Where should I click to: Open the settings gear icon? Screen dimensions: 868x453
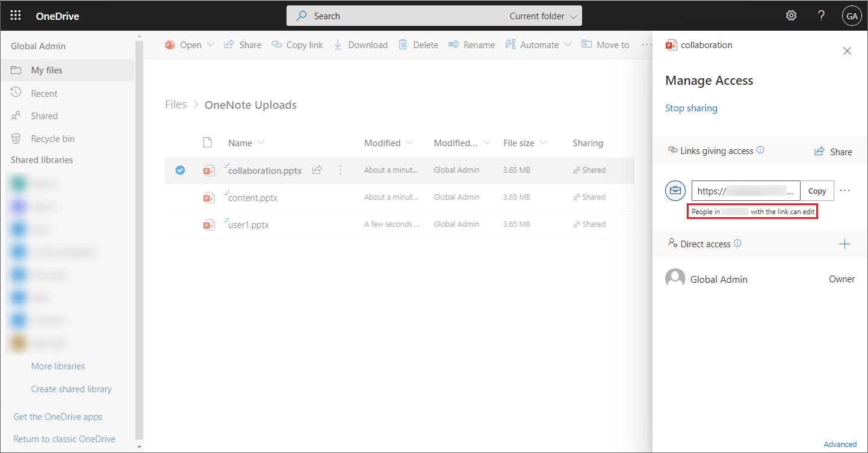coord(792,16)
